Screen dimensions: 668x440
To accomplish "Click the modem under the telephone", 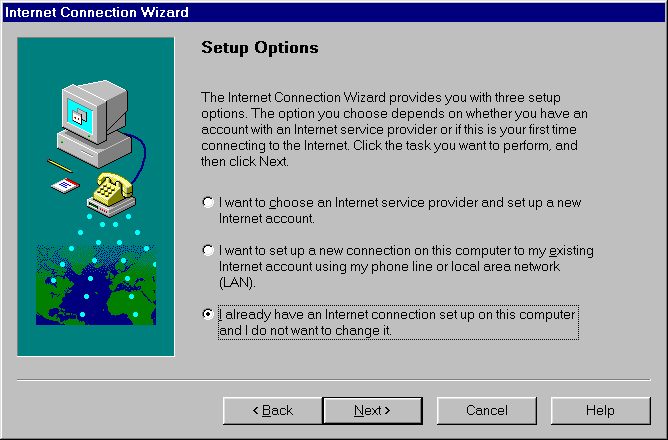I will coord(112,207).
